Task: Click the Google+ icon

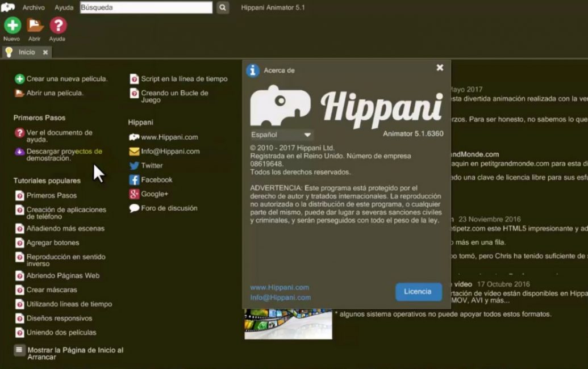Action: 134,194
